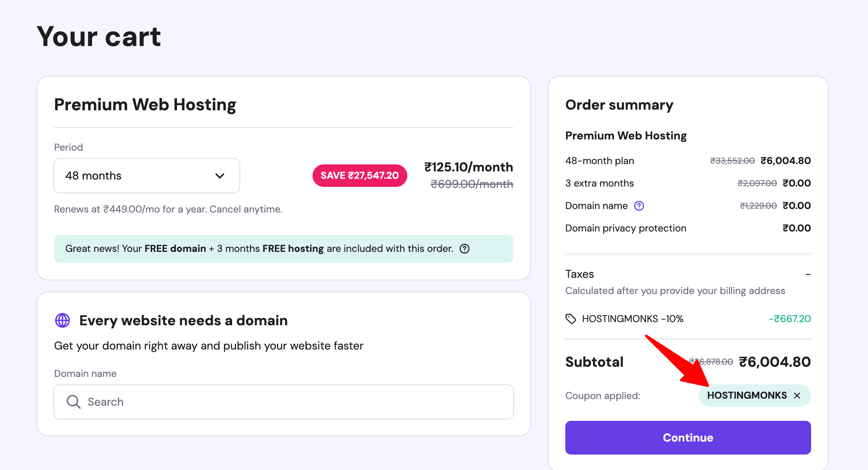Click the ₹125.10/month price text

coord(468,167)
